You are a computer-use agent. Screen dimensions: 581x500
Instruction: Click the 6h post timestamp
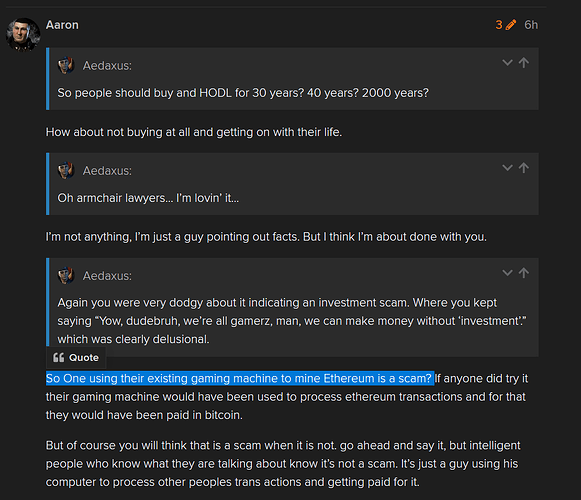pyautogui.click(x=531, y=25)
